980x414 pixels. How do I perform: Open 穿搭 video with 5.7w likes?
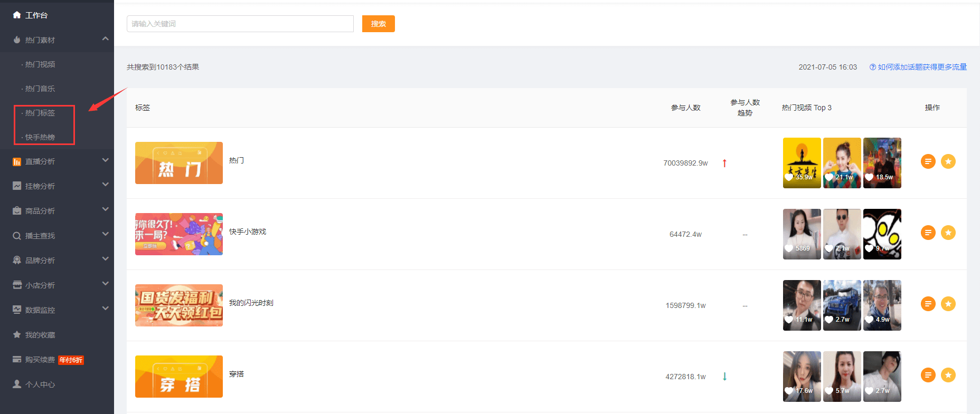[842, 377]
